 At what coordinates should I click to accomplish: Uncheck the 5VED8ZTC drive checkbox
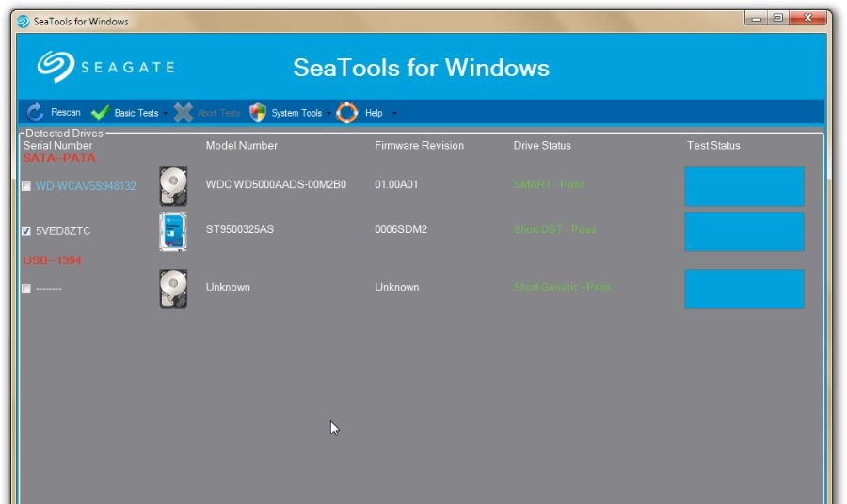pyautogui.click(x=26, y=231)
